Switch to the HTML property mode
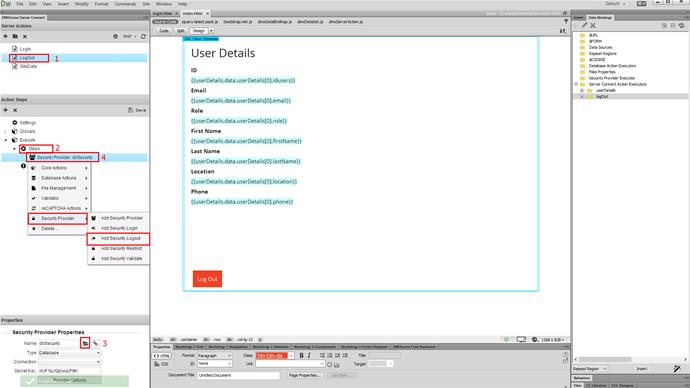 coord(161,355)
